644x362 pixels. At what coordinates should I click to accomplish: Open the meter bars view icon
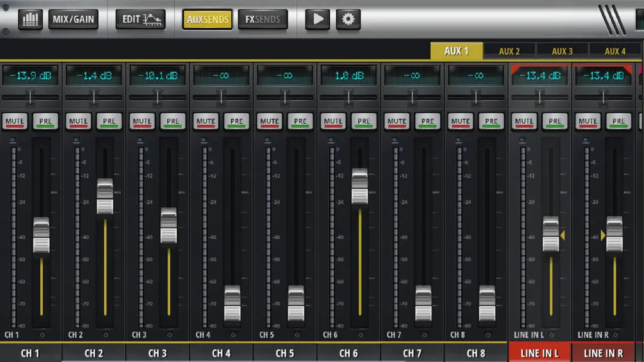(x=30, y=19)
